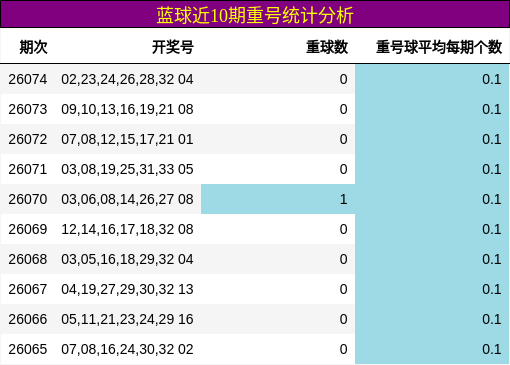Click the 重号球平均每期个数 column header
Image resolution: width=510 pixels, height=365 pixels.
(x=439, y=47)
